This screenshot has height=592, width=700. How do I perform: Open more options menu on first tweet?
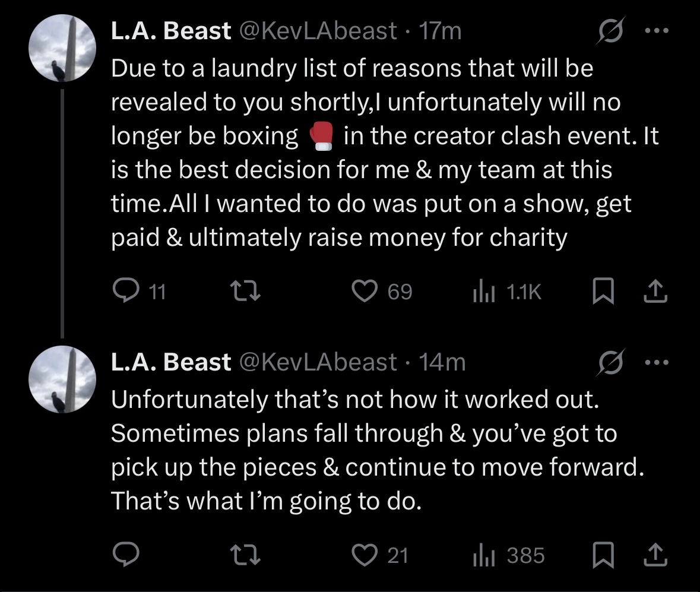657,31
